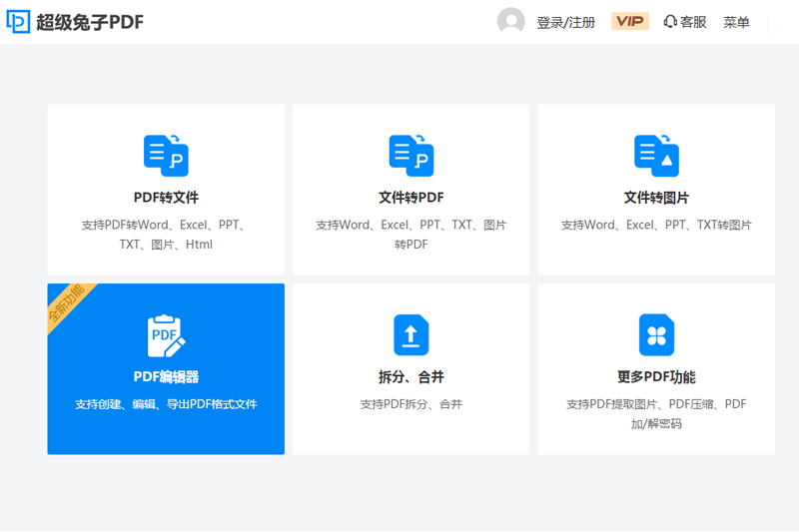Image resolution: width=799 pixels, height=532 pixels.
Task: Click the 文件转PDF icon
Action: point(411,156)
